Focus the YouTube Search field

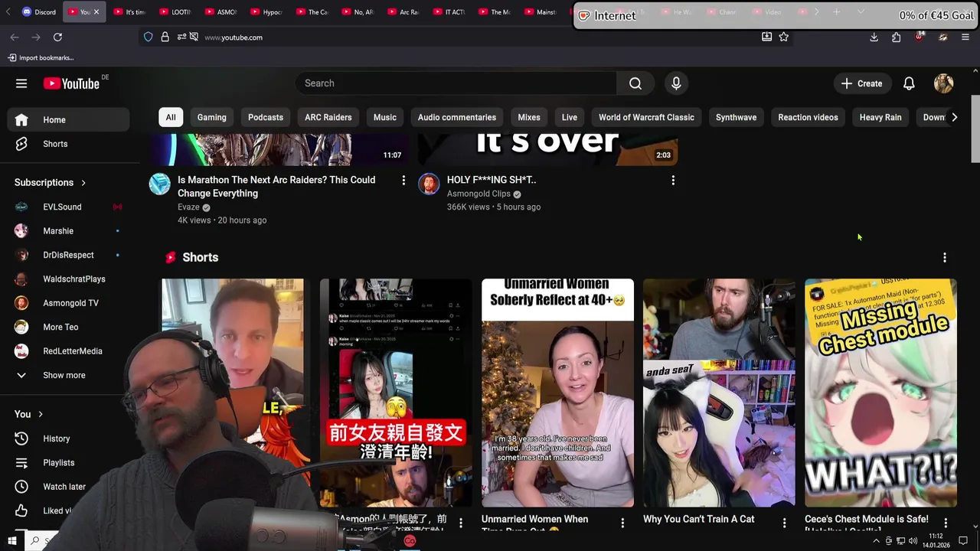(456, 83)
